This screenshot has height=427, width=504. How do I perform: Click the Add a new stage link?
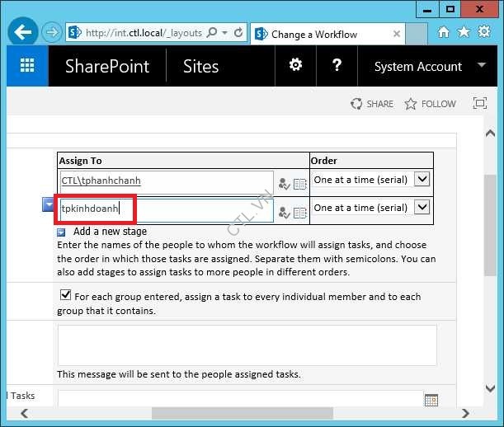[110, 232]
